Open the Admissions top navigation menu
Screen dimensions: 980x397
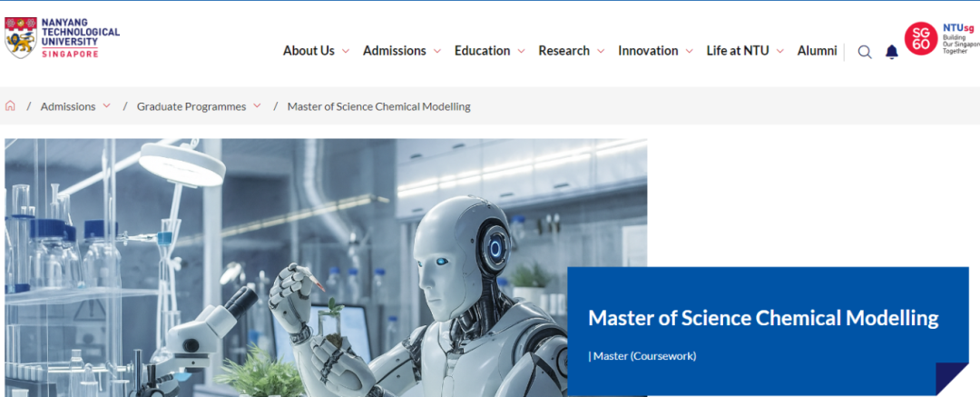pos(395,51)
